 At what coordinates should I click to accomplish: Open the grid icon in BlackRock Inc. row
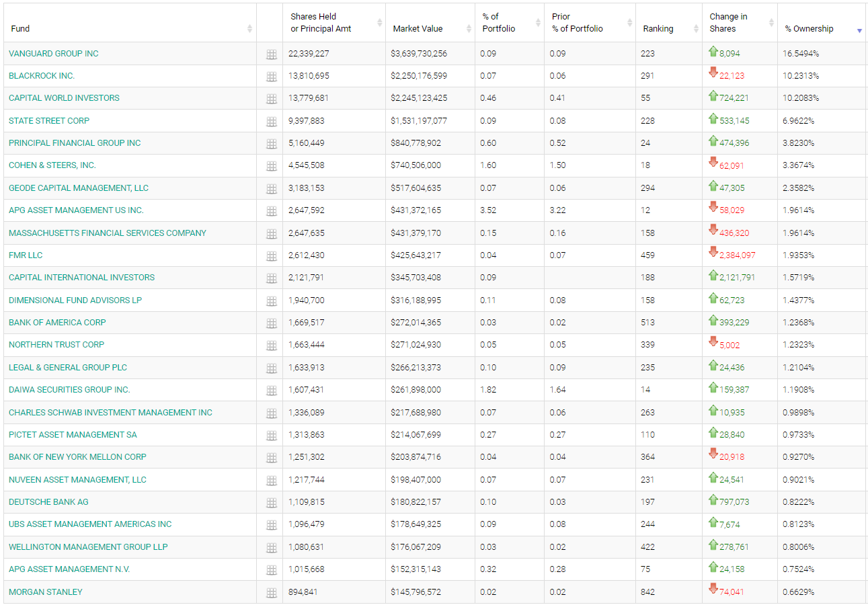point(272,77)
